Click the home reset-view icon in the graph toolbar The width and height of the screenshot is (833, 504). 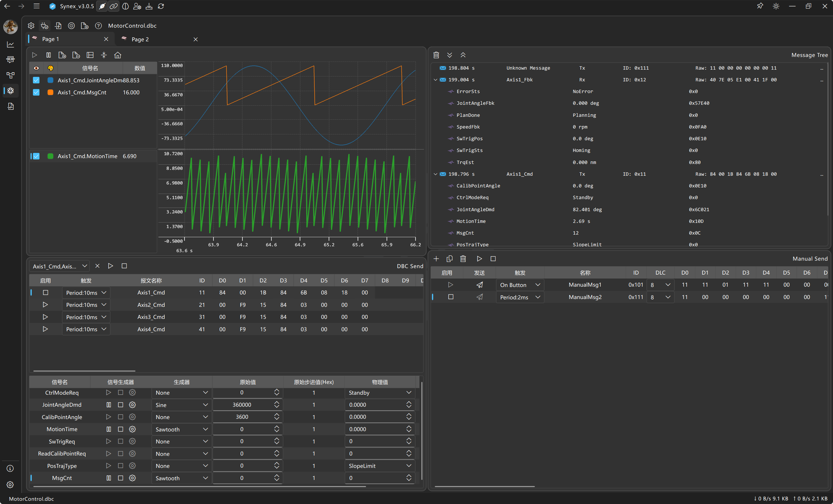118,55
